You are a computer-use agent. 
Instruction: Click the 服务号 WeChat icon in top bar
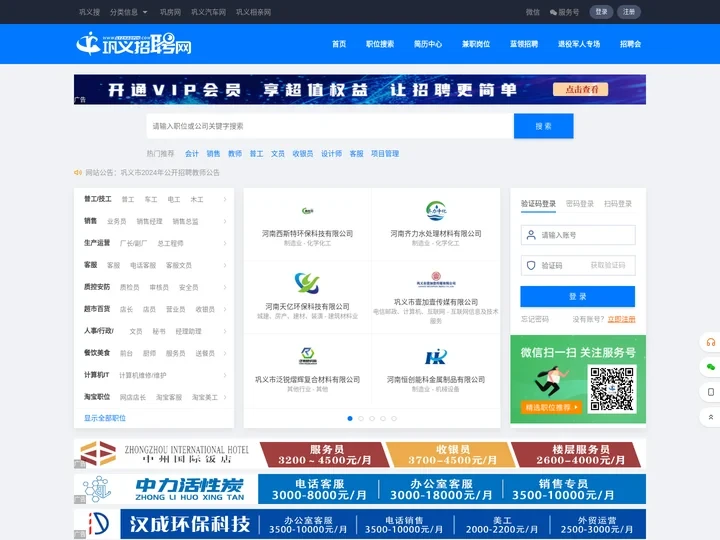tap(553, 12)
